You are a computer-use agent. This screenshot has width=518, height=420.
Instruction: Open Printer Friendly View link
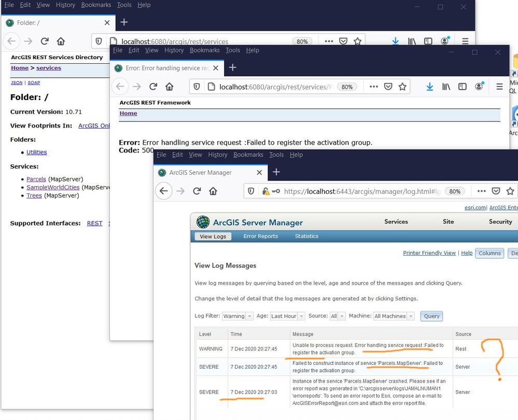click(x=429, y=253)
